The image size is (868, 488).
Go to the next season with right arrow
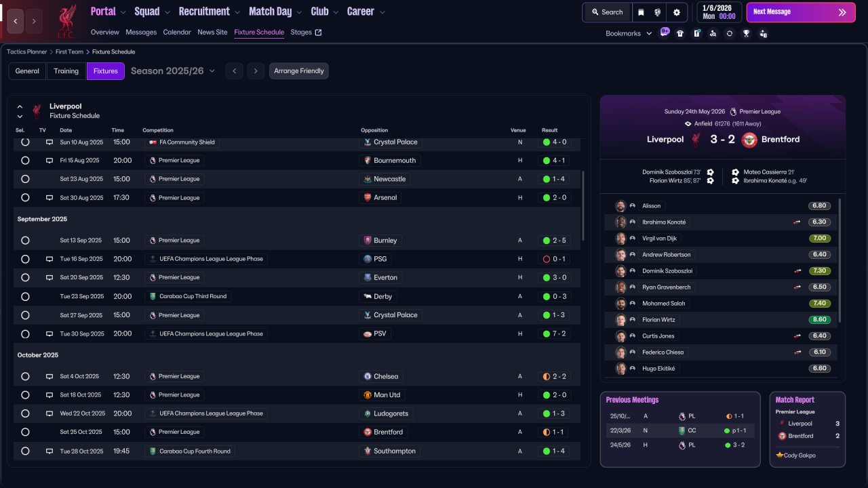tap(256, 71)
